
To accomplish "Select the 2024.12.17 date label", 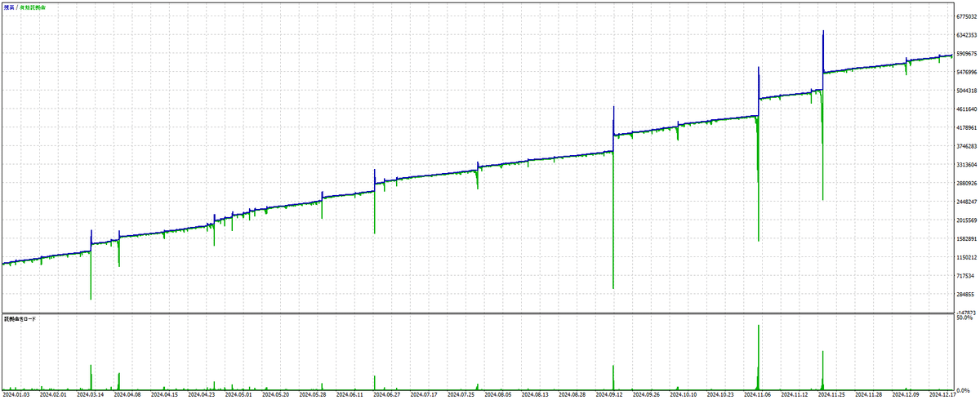I will tap(944, 394).
